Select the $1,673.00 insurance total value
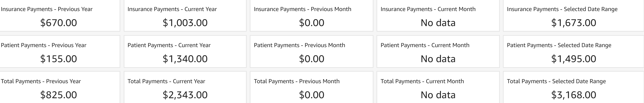This screenshot has width=644, height=103. coord(574,23)
